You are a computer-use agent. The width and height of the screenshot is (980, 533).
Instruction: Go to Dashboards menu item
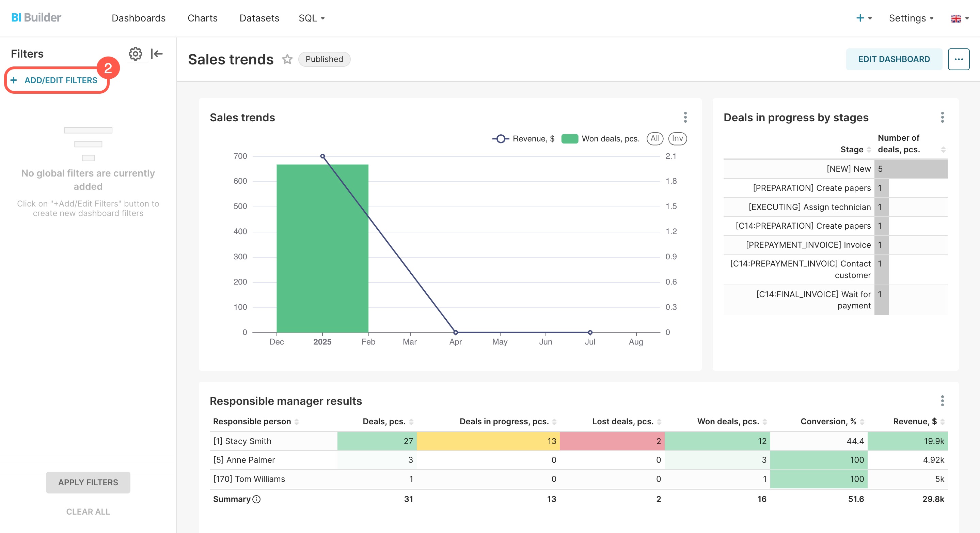139,18
